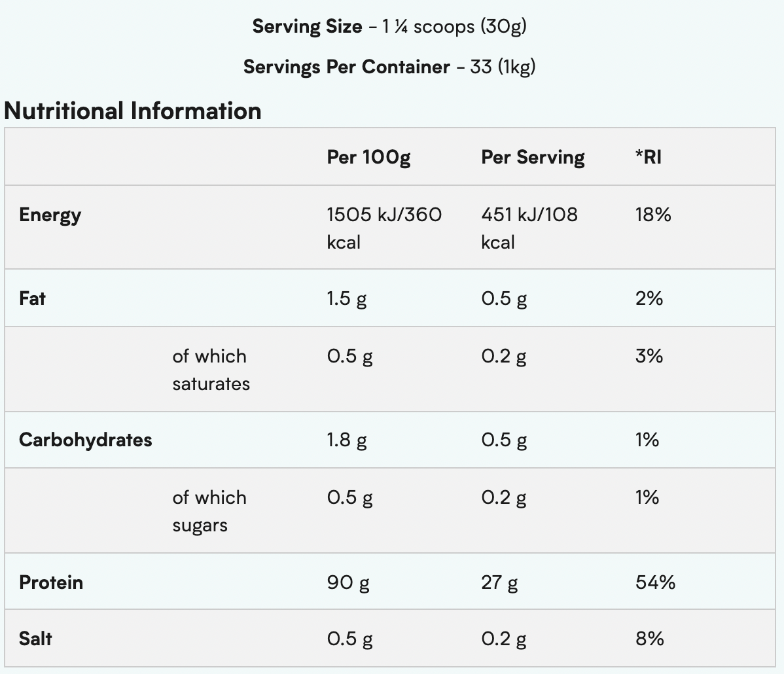The image size is (784, 674).
Task: Click the Per Serving column header
Action: (x=533, y=157)
